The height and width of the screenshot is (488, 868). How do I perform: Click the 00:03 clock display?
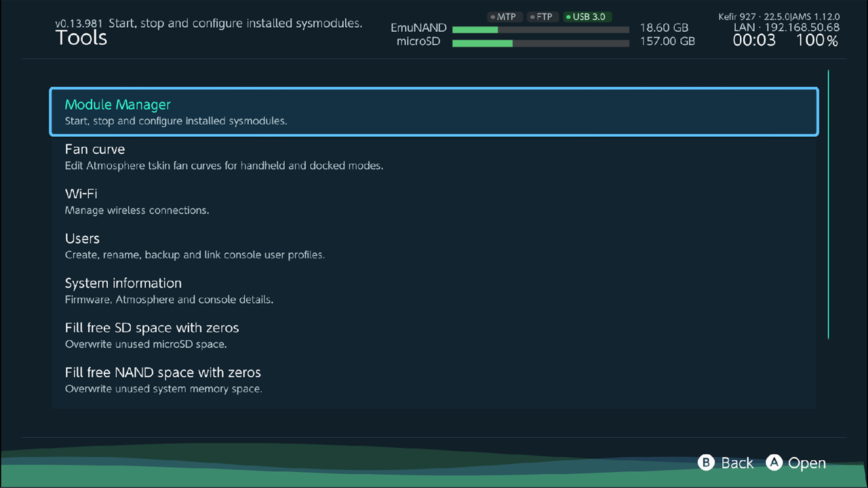point(754,41)
